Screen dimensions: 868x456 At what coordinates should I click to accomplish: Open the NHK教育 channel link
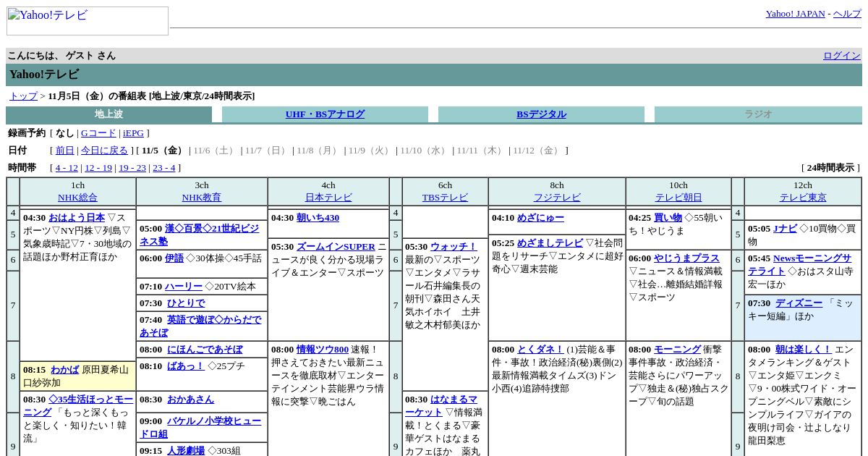[202, 198]
